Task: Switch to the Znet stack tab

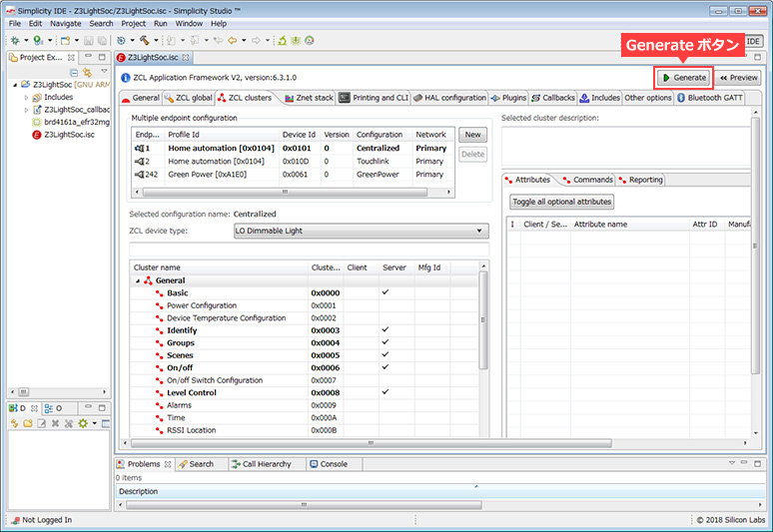Action: coord(310,98)
